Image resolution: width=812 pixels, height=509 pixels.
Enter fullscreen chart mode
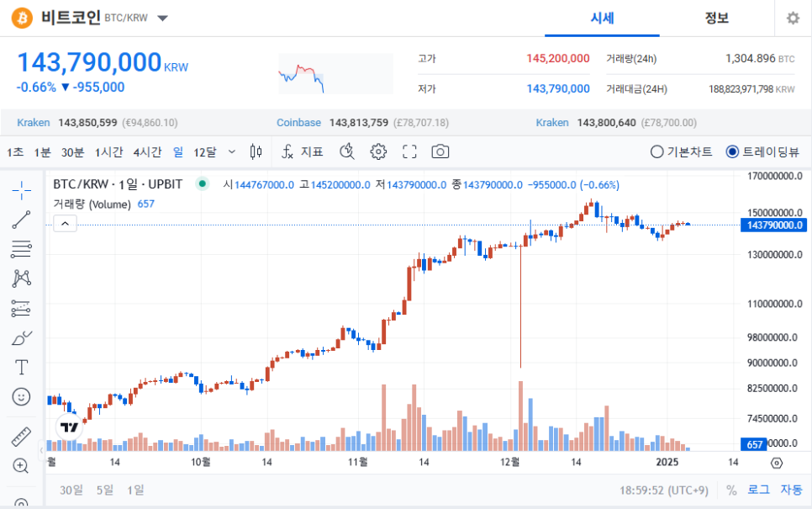409,151
